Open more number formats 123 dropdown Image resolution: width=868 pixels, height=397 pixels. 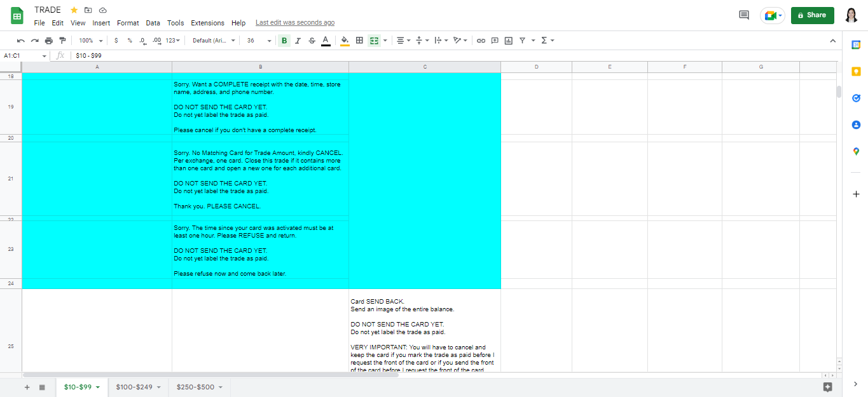[173, 41]
